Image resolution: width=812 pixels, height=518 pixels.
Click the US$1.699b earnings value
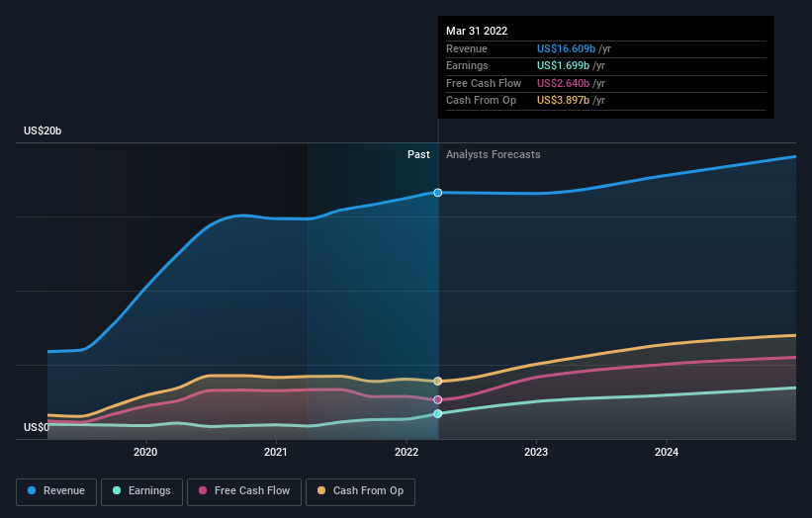tap(563, 65)
